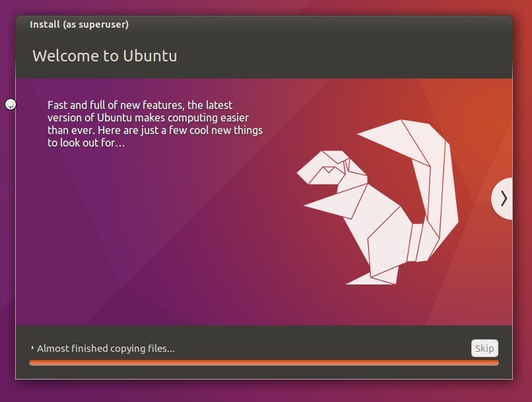Click the purple slideshow background area
Screen dimensions: 532x402
pos(132,264)
